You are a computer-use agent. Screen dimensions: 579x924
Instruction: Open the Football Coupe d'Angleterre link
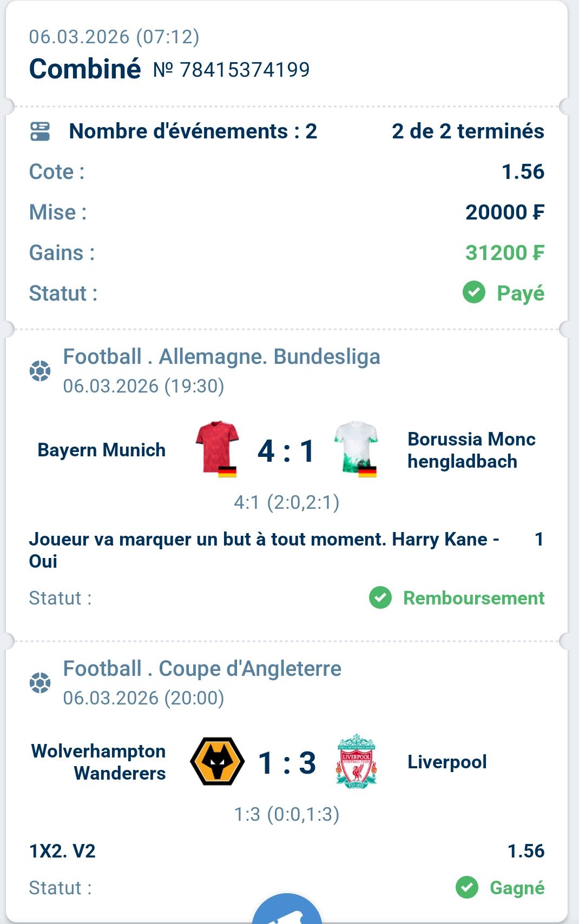[x=202, y=669]
